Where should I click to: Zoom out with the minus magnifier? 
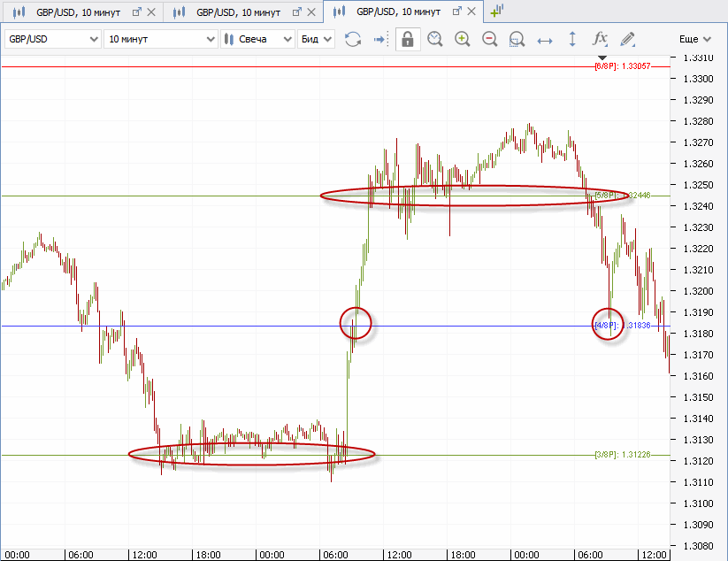(x=489, y=39)
